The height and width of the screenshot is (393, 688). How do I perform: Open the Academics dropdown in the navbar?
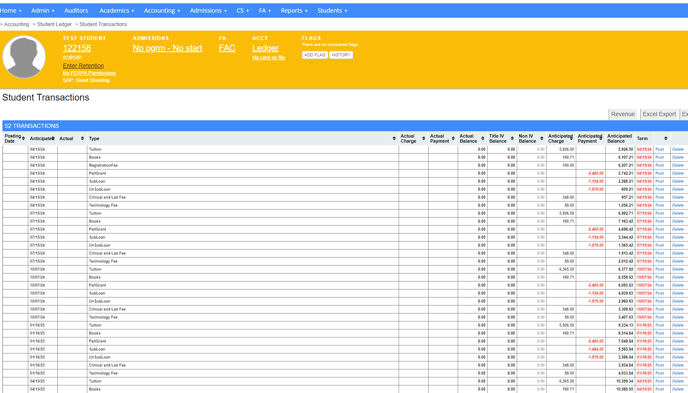pos(117,11)
